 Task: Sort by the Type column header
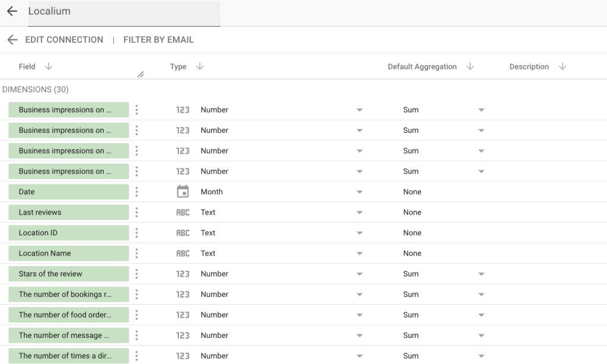tap(178, 66)
